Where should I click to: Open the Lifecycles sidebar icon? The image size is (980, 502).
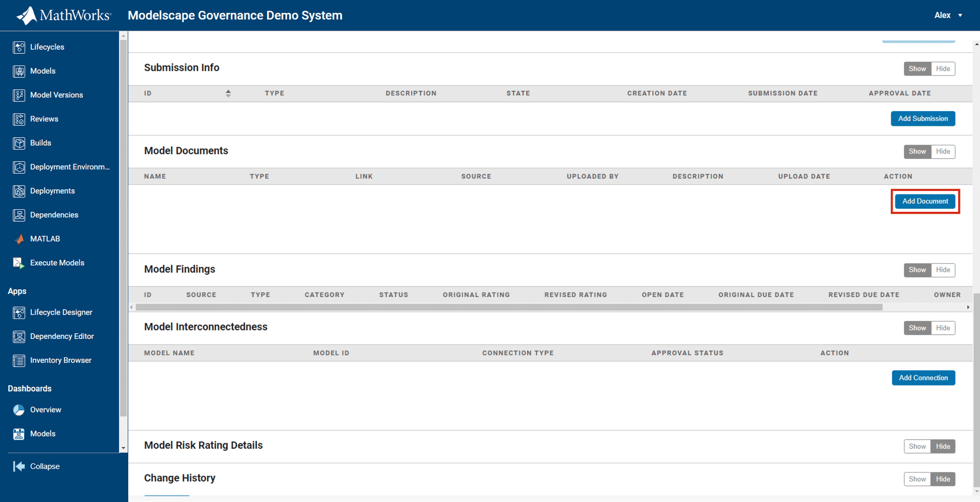19,47
